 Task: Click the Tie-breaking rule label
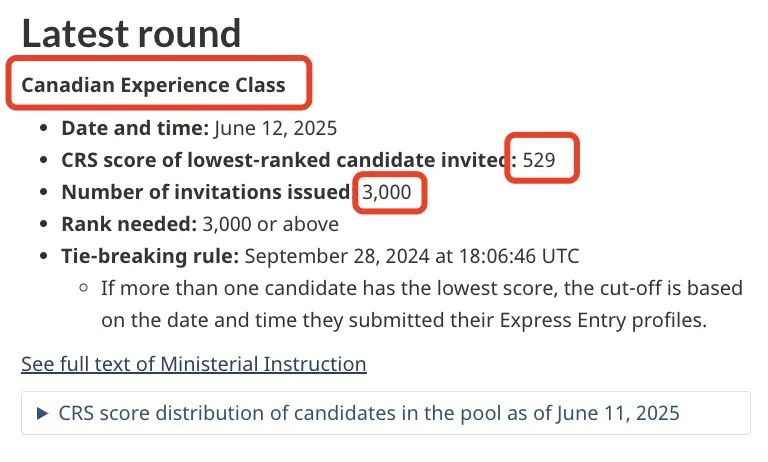point(150,256)
